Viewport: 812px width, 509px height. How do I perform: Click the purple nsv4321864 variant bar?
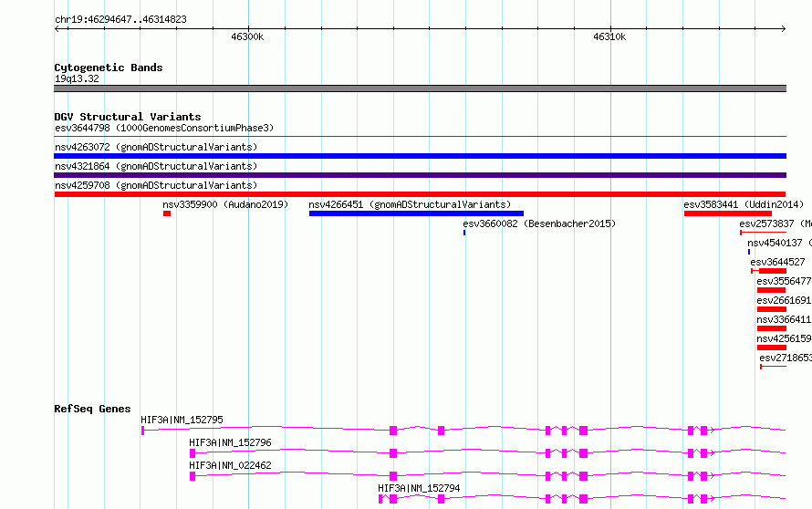(420, 175)
